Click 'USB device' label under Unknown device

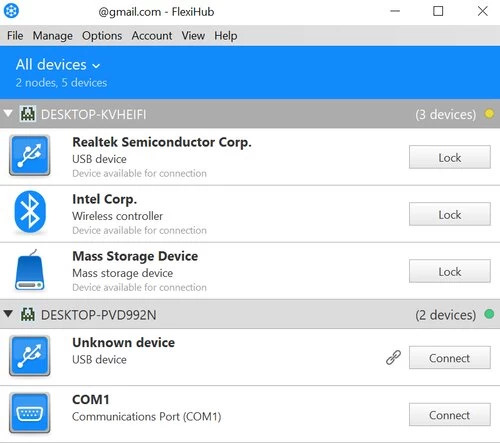coord(99,360)
